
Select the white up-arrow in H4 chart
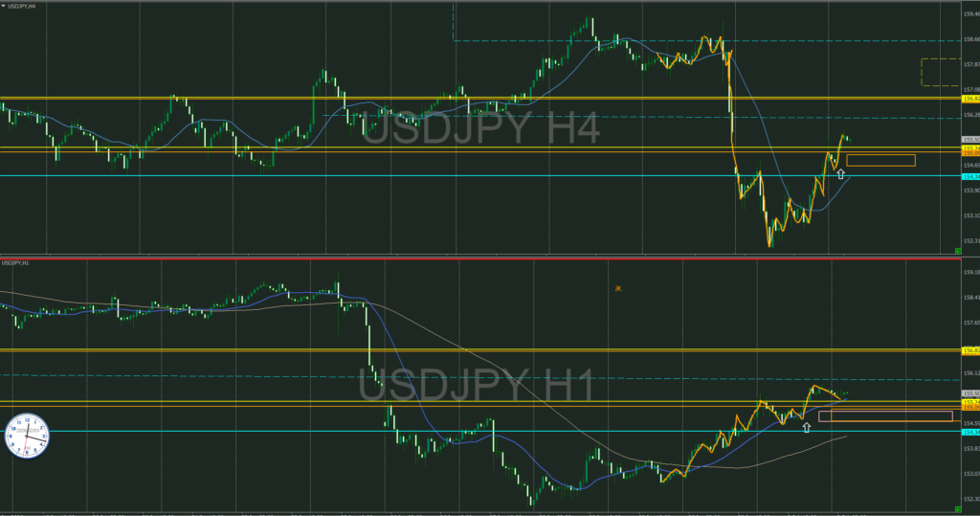(840, 174)
